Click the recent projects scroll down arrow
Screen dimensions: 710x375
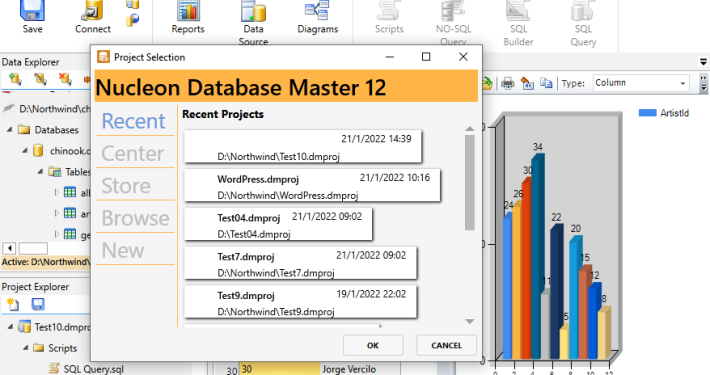(470, 322)
